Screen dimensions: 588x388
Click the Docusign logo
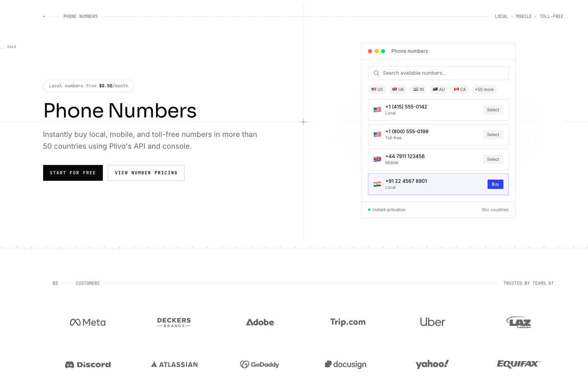pyautogui.click(x=346, y=364)
